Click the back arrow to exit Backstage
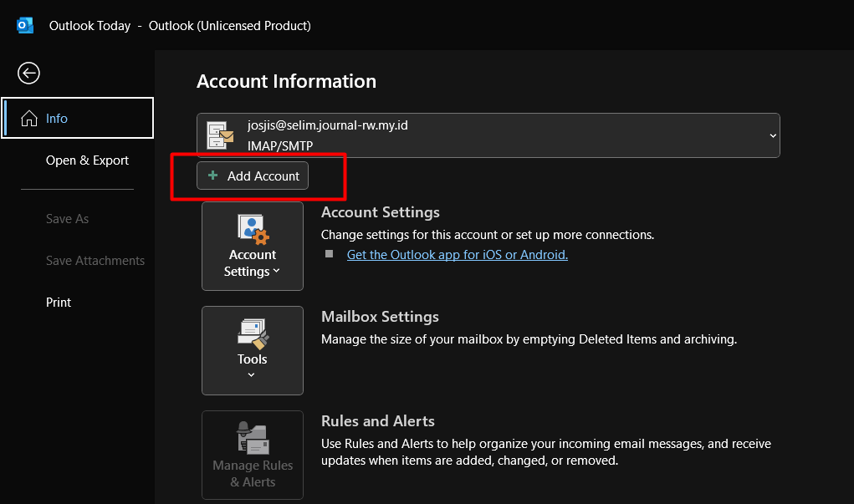 (28, 74)
